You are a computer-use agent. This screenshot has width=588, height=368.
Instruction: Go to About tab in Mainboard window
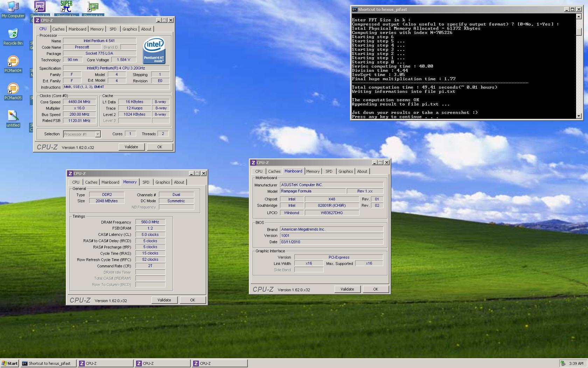coord(362,171)
